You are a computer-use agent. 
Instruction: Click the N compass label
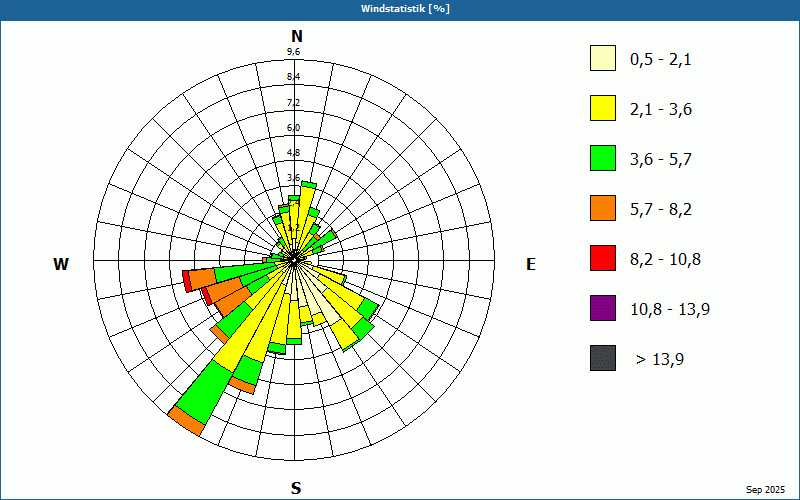coord(297,36)
